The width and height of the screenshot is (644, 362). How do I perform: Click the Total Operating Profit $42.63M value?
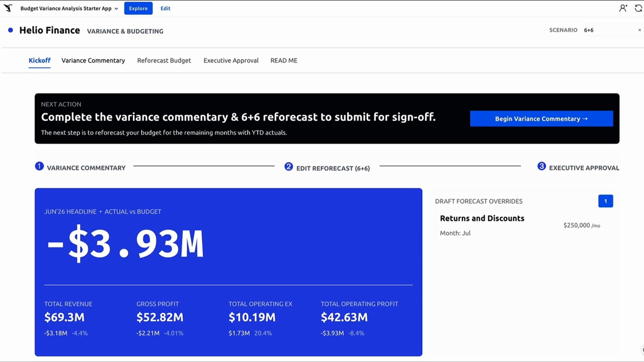(x=344, y=317)
